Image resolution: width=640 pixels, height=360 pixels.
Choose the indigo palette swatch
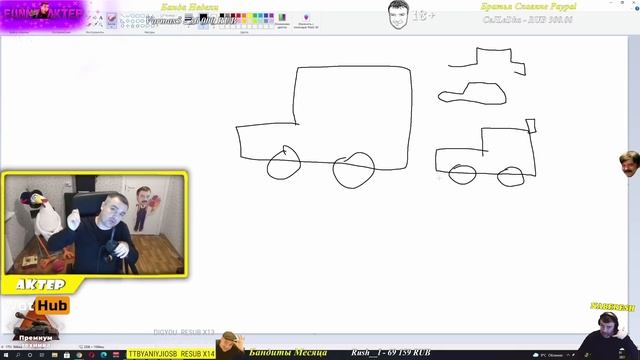tap(266, 15)
